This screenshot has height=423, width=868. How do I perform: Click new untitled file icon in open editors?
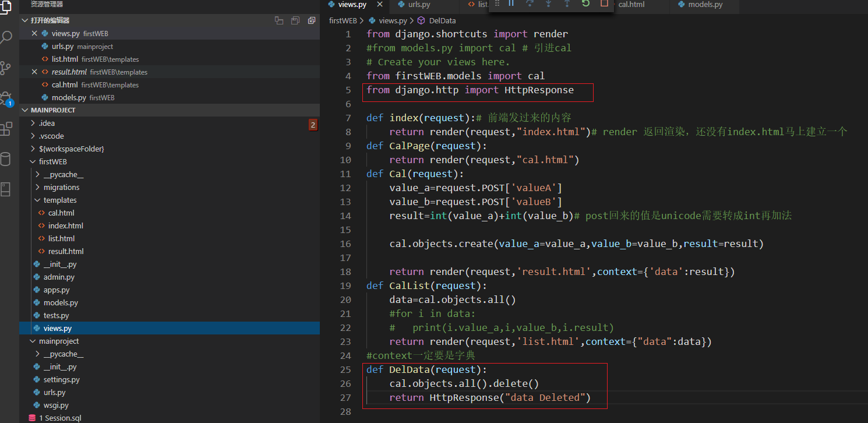tap(279, 20)
